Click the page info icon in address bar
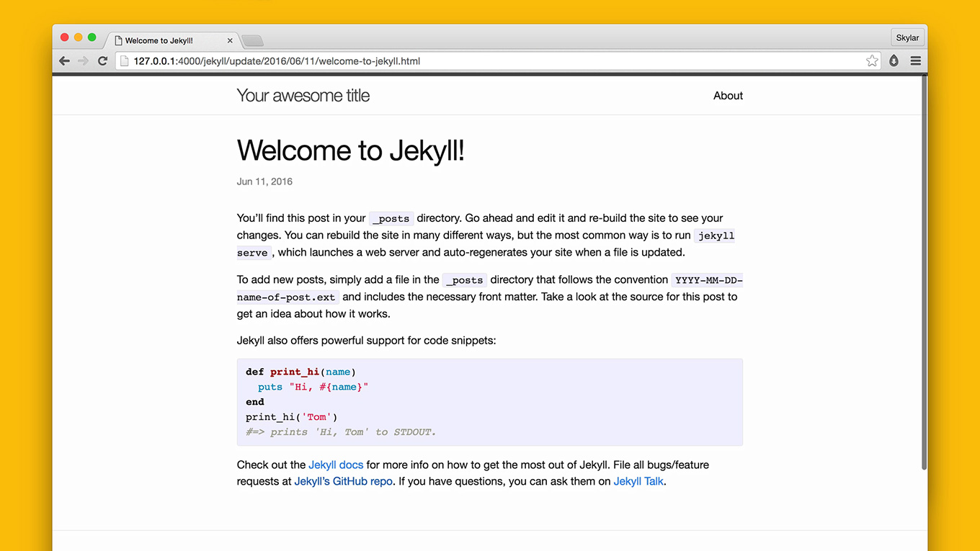The height and width of the screenshot is (551, 980). (x=124, y=61)
